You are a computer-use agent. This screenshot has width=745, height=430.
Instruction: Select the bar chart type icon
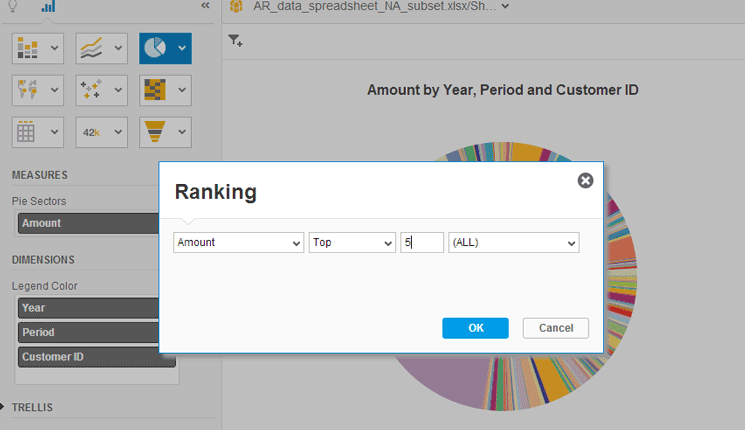(28, 48)
